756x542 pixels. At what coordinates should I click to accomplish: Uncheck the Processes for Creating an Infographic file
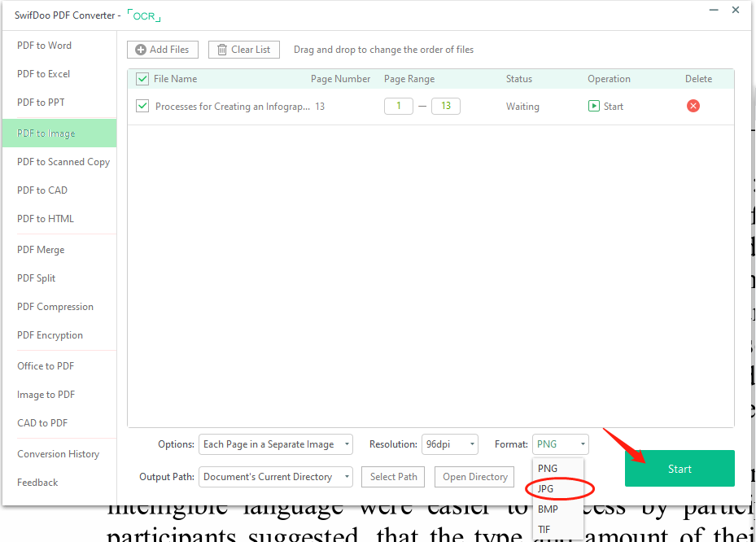[142, 106]
